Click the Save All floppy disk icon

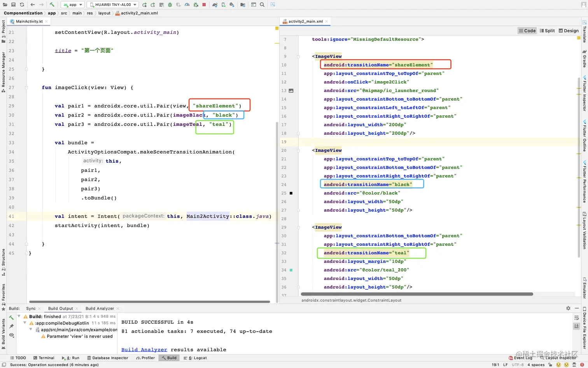click(13, 5)
